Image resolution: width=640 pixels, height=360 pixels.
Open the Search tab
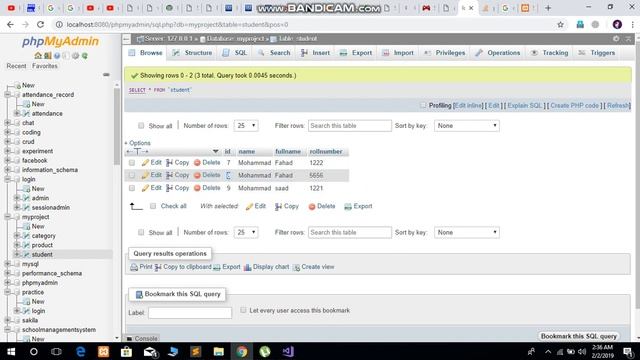click(274, 53)
